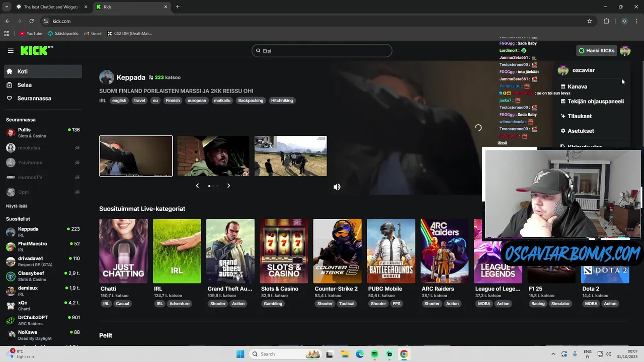This screenshot has width=644, height=362.
Task: Open Keppada in the Suositellut list
Action: pyautogui.click(x=43, y=232)
